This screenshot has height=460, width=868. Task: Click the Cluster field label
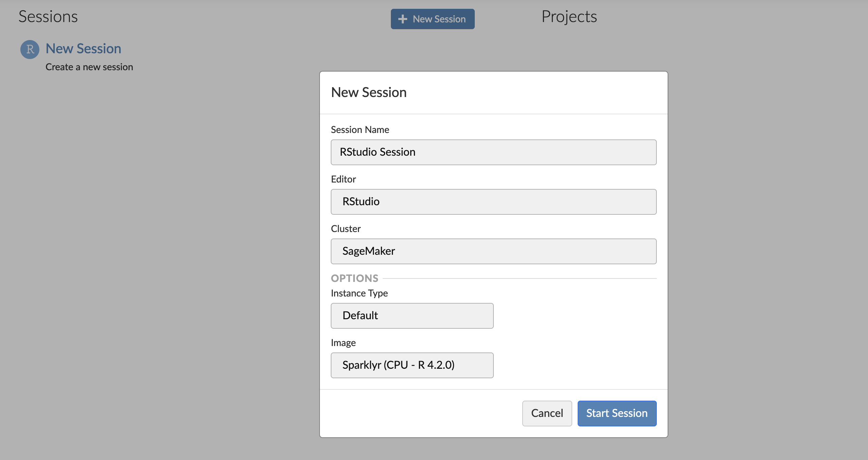(346, 229)
